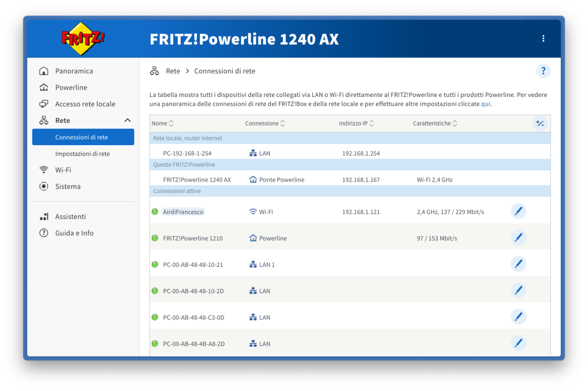
Task: Click 'Rete locale, router Internet' section header
Action: pos(350,138)
